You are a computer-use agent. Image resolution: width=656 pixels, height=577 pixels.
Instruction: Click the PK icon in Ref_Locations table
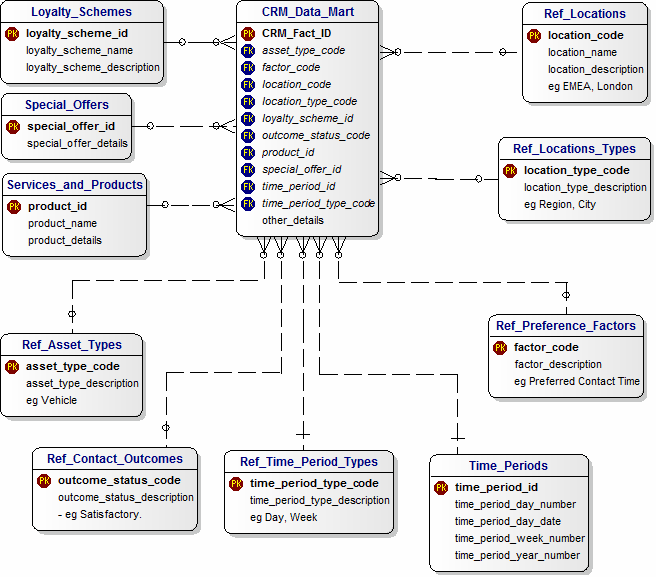click(x=534, y=36)
